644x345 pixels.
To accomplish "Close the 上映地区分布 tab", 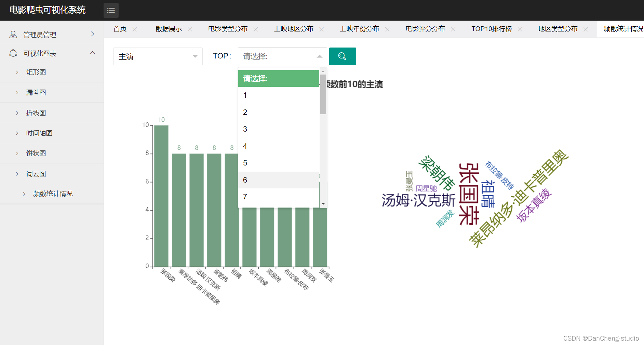I will [x=321, y=29].
